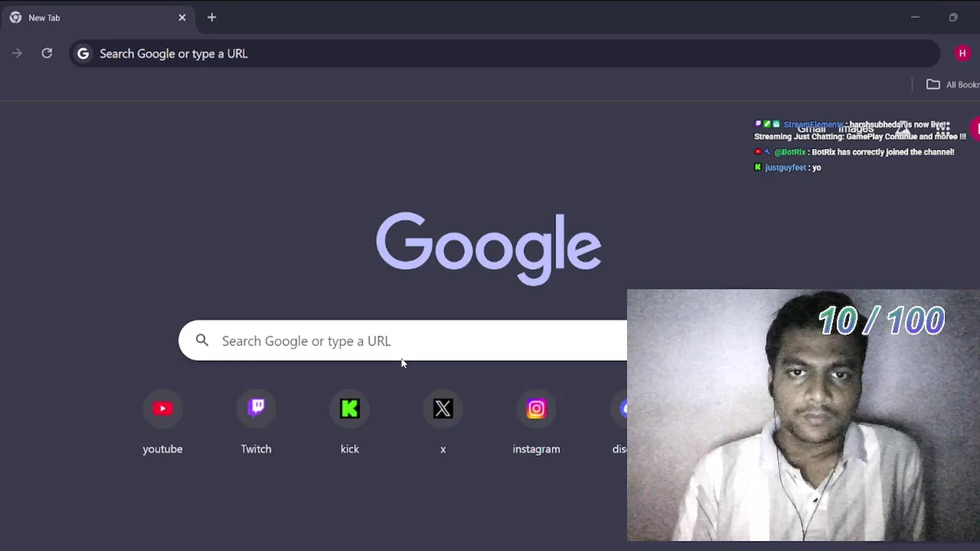The height and width of the screenshot is (551, 980).
Task: Open the H profile avatar in toolbar
Action: [962, 53]
